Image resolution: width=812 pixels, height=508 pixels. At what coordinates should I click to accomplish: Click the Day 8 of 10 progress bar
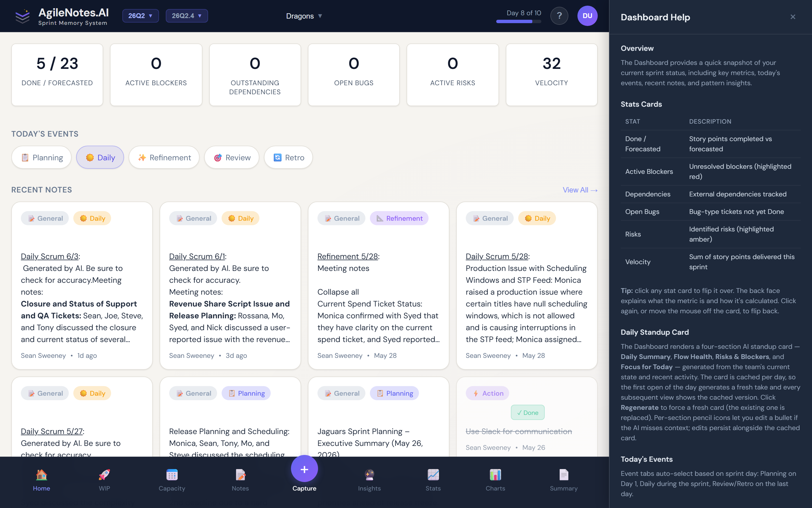[x=518, y=21]
